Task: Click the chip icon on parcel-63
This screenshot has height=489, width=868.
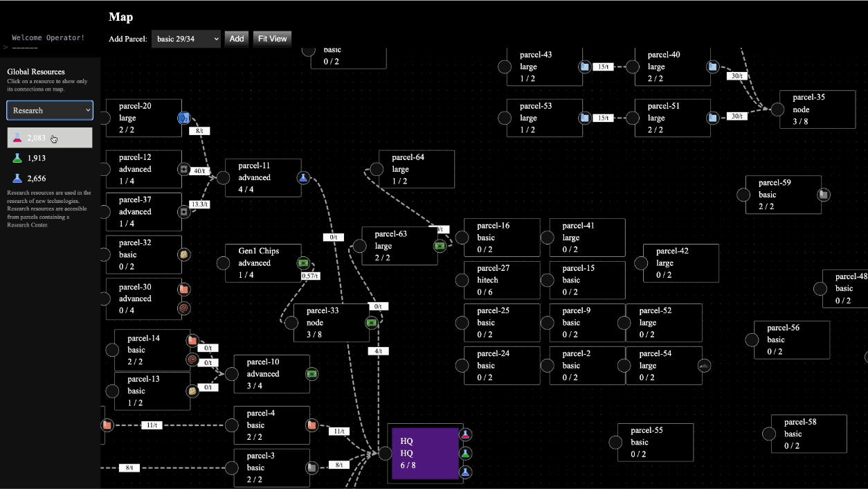Action: point(441,245)
